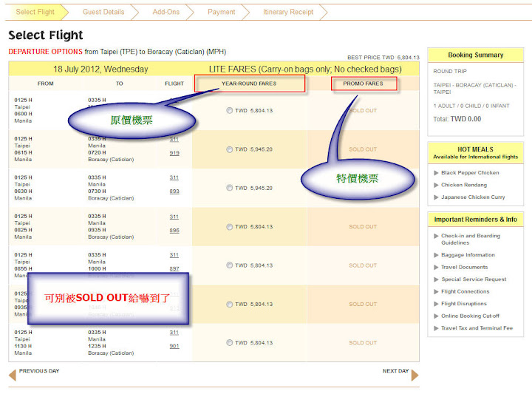Open flight 311 link above 895
Image resolution: width=532 pixels, height=394 pixels.
(174, 217)
